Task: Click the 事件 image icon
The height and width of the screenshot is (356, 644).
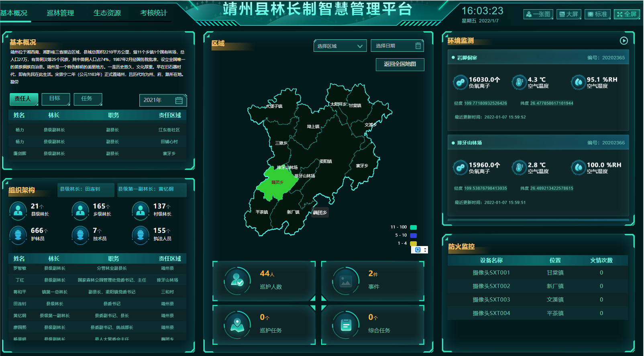Action: [x=346, y=280]
